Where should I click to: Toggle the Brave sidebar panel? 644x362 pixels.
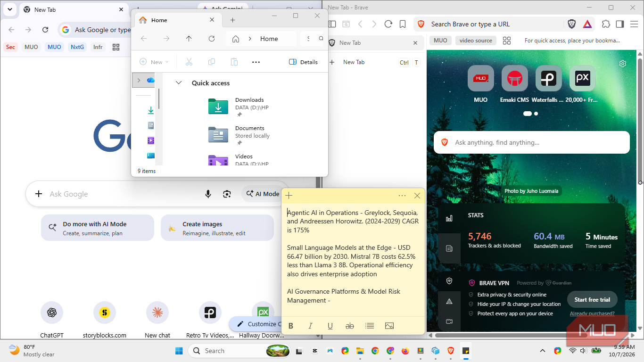point(620,24)
